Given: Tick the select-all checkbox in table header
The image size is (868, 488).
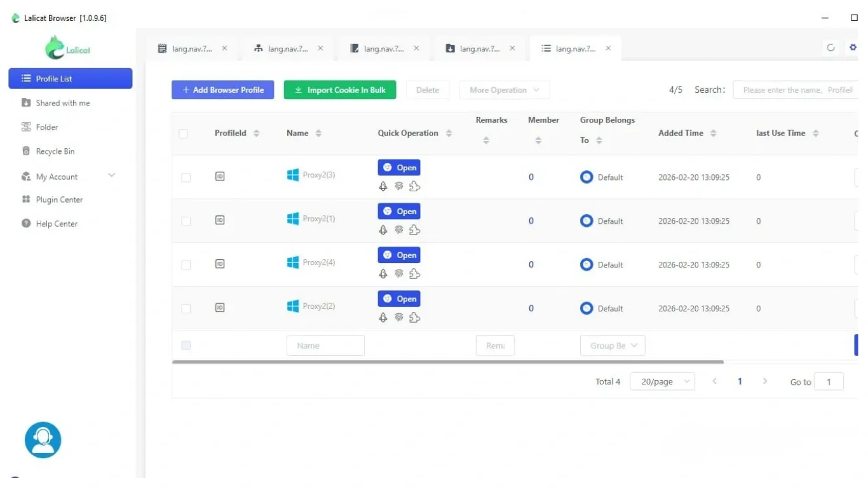Looking at the screenshot, I should [184, 133].
